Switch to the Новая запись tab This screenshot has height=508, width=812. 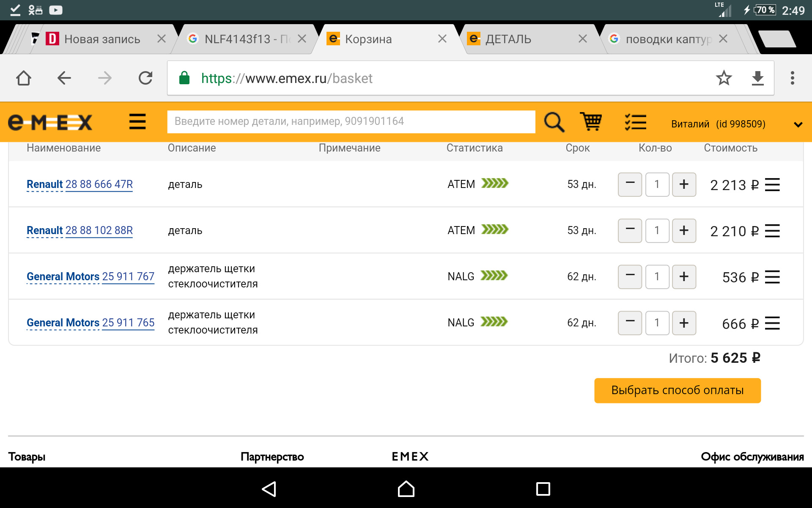102,39
